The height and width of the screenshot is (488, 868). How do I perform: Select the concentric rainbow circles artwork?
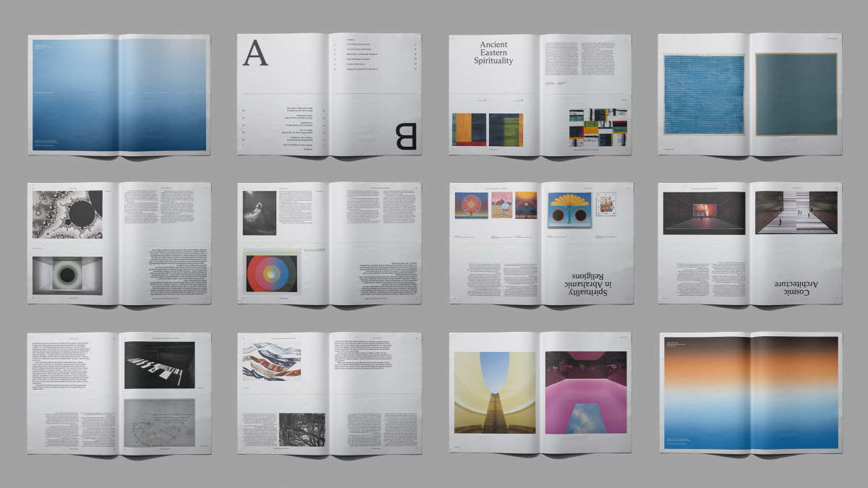[x=271, y=273]
